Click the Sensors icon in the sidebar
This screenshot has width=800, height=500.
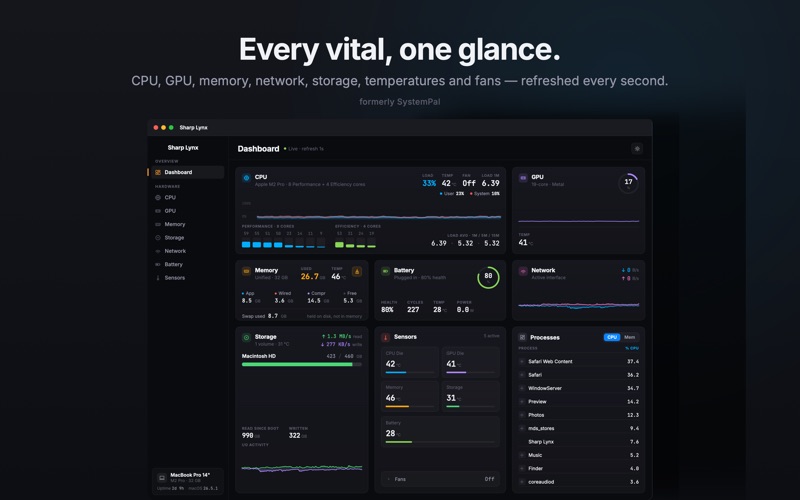coord(158,278)
